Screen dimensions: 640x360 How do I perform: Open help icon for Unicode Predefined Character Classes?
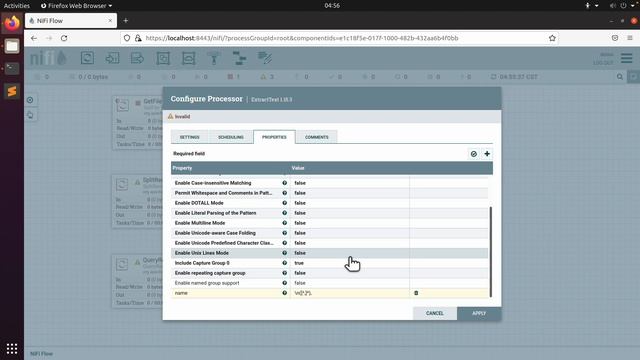tap(284, 243)
